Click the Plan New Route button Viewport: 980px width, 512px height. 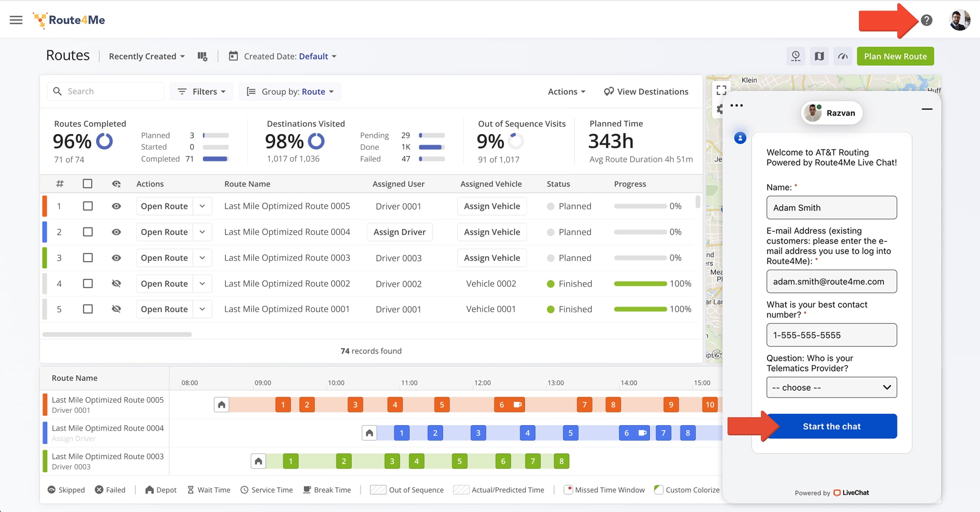coord(895,56)
